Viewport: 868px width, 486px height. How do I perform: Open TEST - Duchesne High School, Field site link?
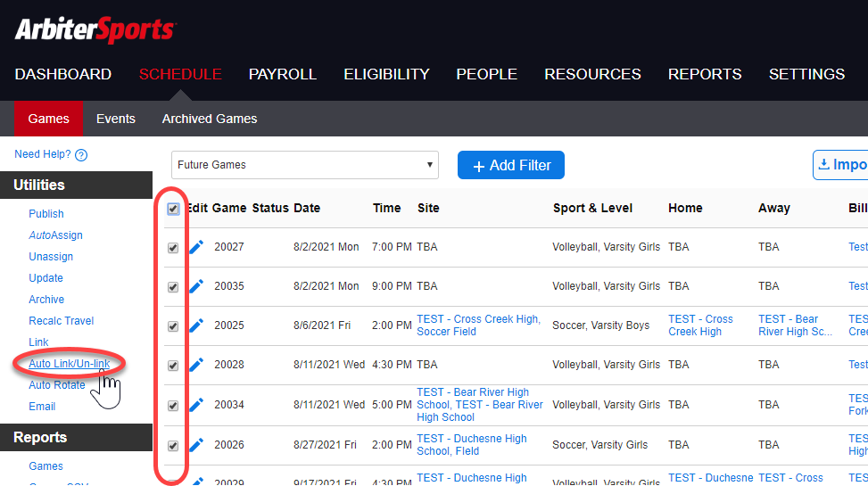[472, 444]
